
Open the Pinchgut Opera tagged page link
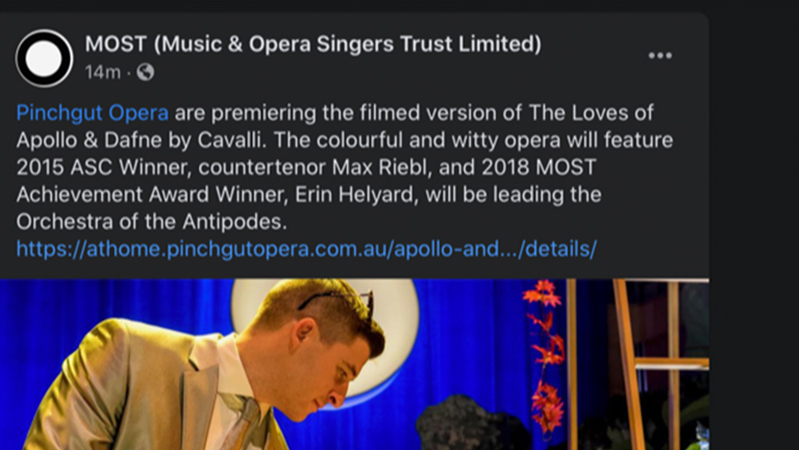coord(92,113)
